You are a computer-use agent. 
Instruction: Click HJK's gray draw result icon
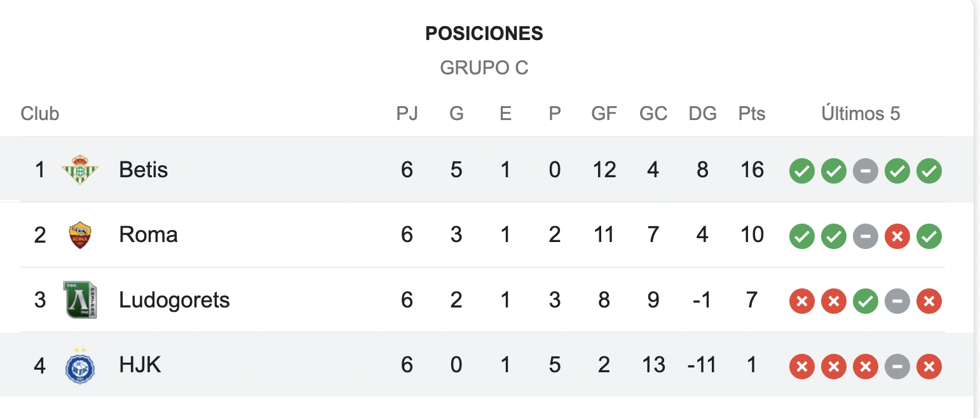pos(897,366)
